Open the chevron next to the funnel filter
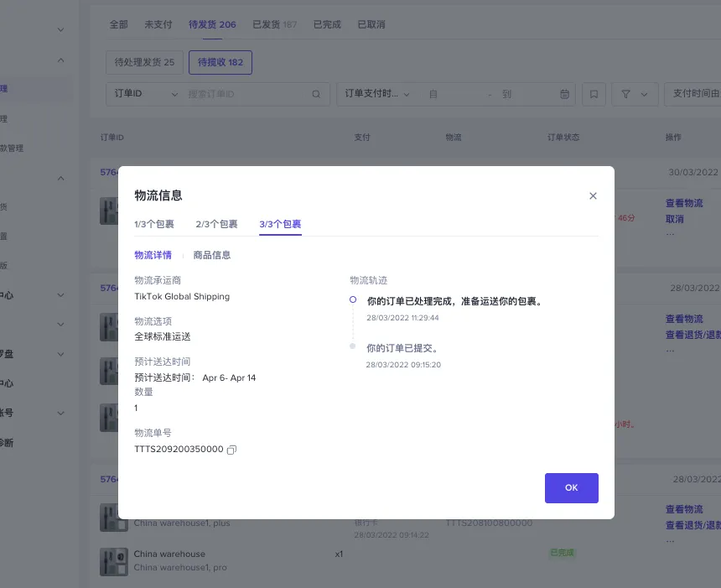Image resolution: width=721 pixels, height=588 pixels. [642, 94]
